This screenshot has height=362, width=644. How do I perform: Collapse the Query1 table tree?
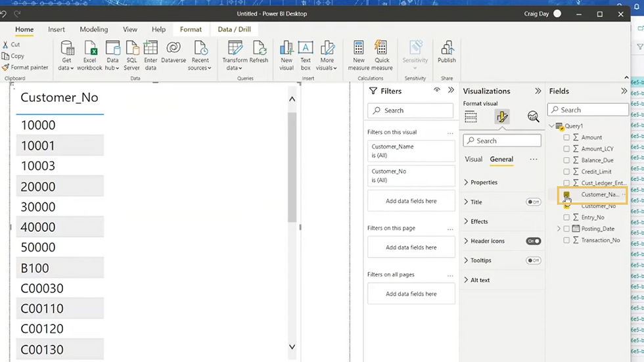tap(552, 126)
